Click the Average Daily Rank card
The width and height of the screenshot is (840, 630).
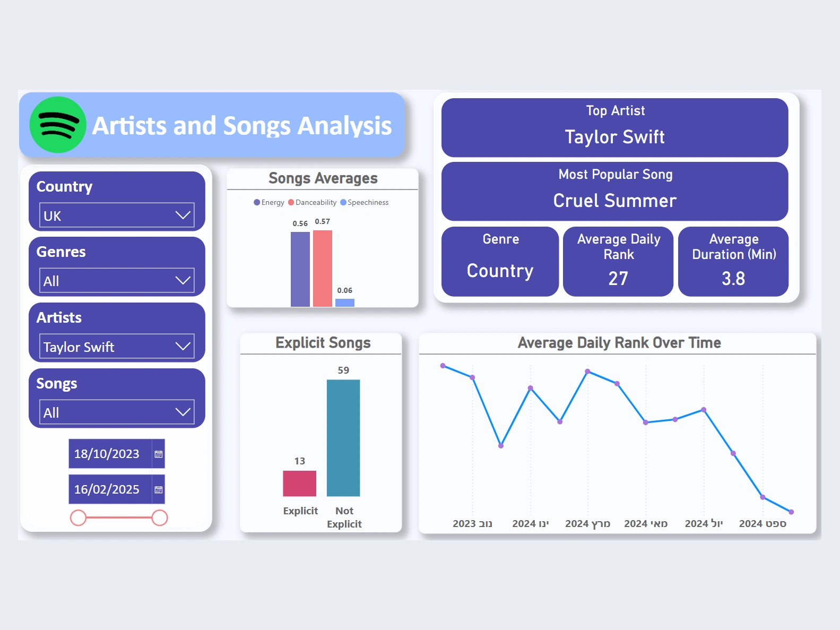pos(618,261)
